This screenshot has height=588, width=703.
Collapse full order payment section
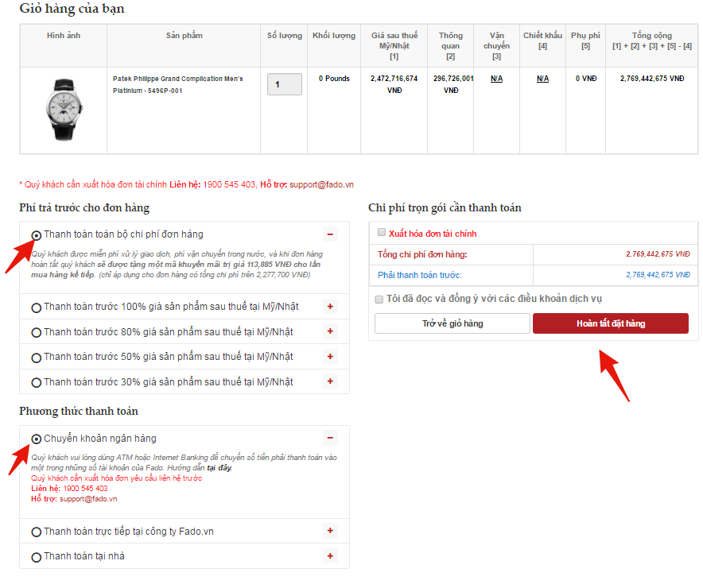pos(330,234)
